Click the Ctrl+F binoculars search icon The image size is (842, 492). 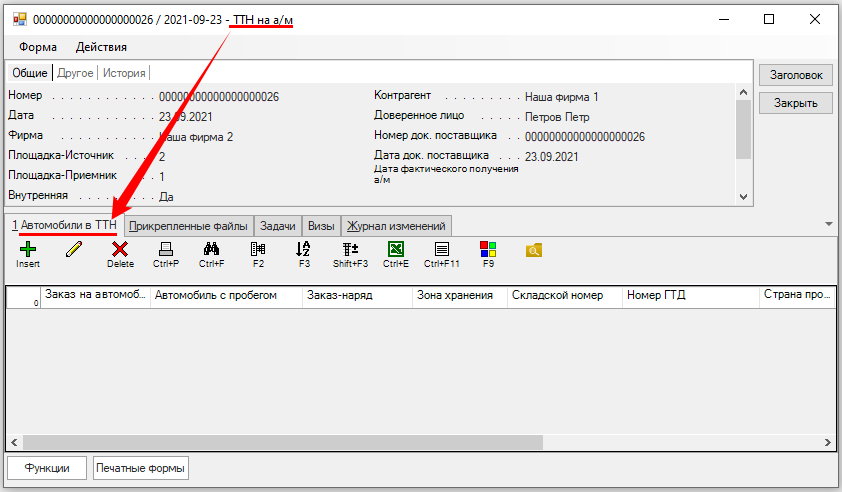(x=211, y=250)
